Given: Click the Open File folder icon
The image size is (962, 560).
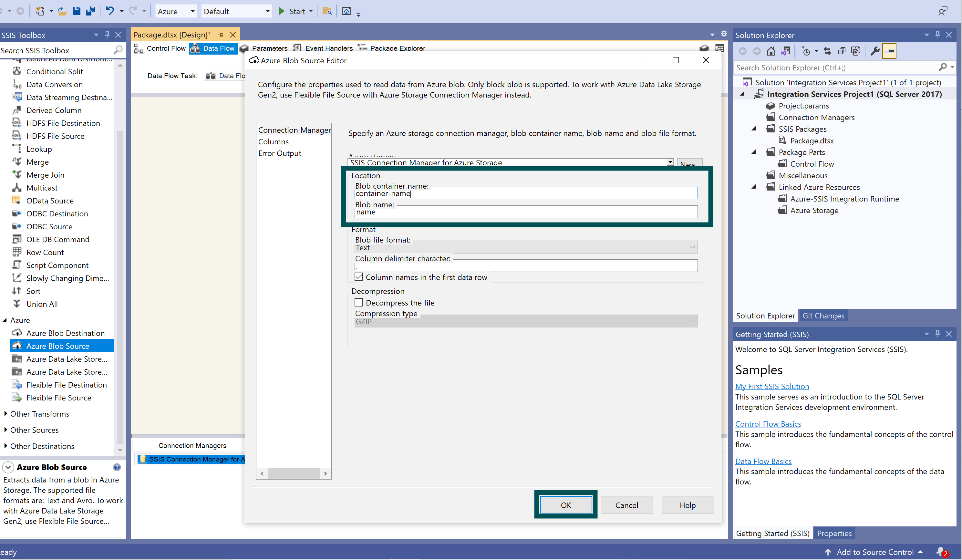Looking at the screenshot, I should pyautogui.click(x=62, y=11).
